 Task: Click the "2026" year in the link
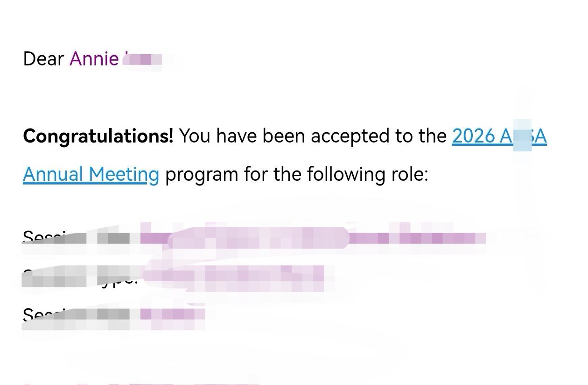[x=473, y=136]
